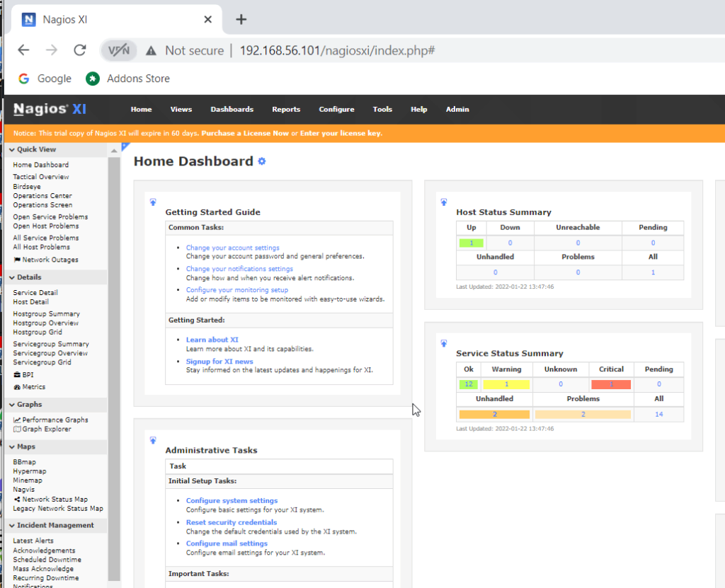Viewport: 725px width, 588px height.
Task: Open the Admin menu
Action: [x=457, y=110]
